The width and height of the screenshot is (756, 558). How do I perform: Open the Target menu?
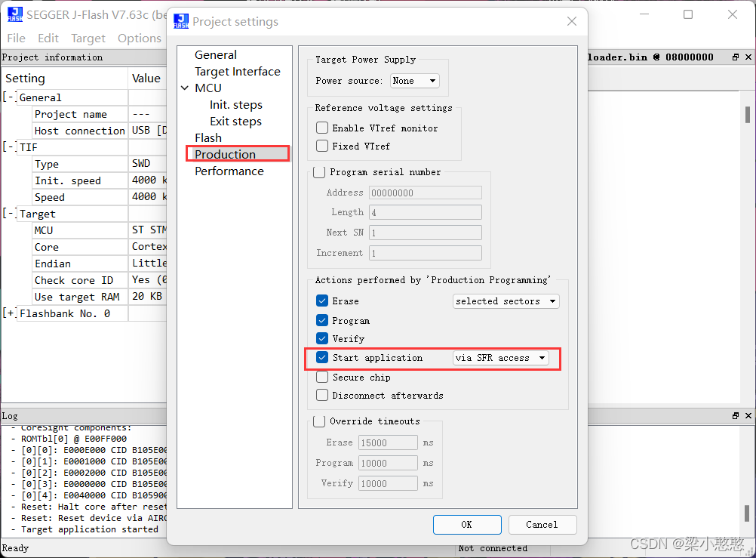88,39
